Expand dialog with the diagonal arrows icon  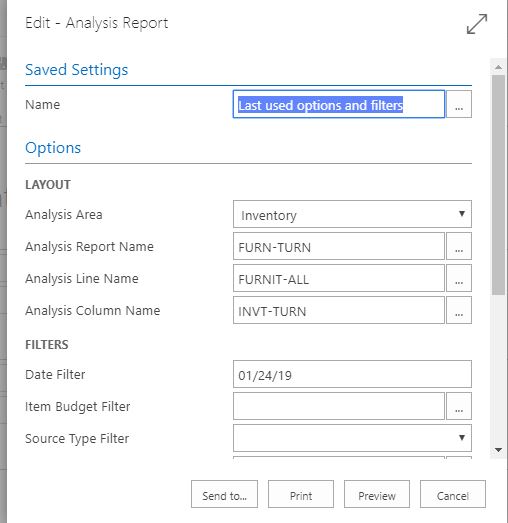[x=477, y=24]
